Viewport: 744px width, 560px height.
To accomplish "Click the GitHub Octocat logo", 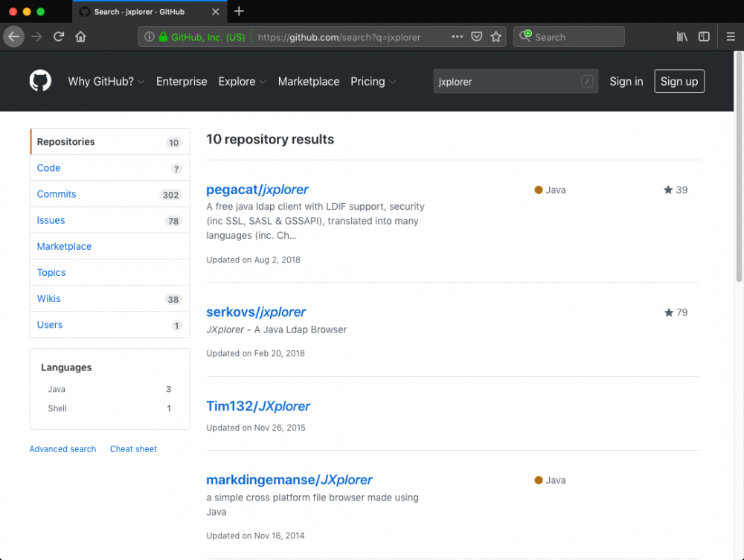I will [x=40, y=81].
